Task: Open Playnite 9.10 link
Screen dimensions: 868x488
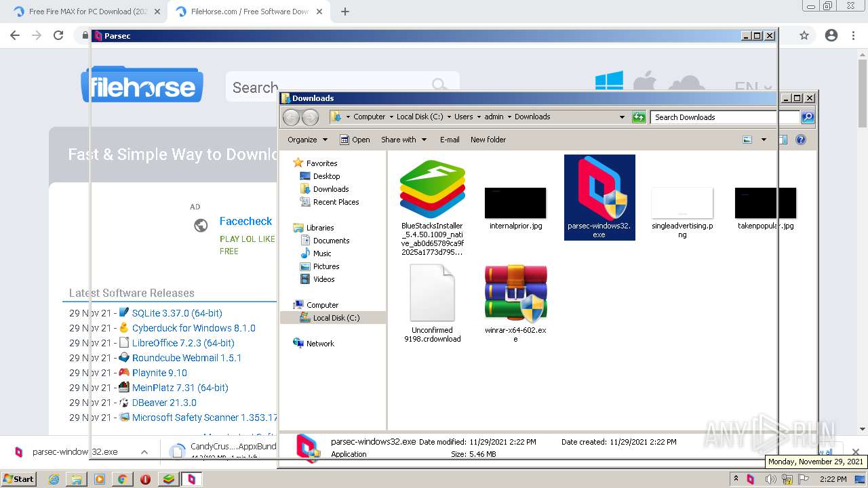Action: pos(159,373)
